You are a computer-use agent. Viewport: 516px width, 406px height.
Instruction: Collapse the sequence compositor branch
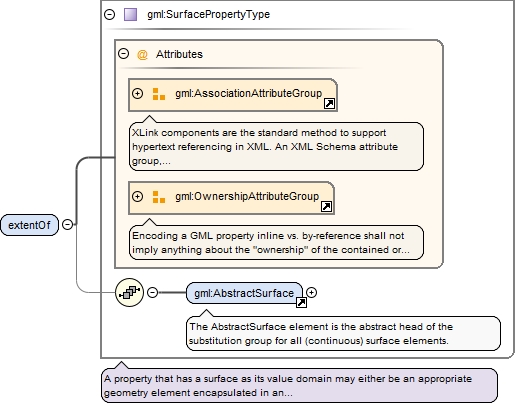pyautogui.click(x=152, y=293)
